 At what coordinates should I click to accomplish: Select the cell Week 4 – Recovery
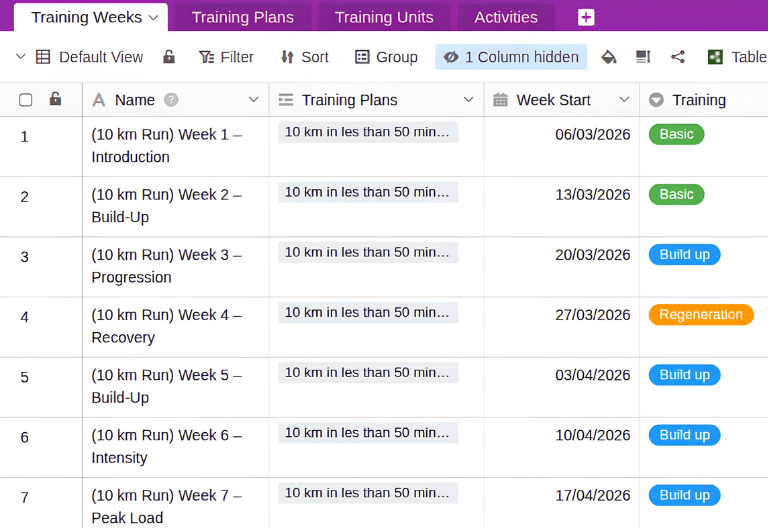click(176, 327)
